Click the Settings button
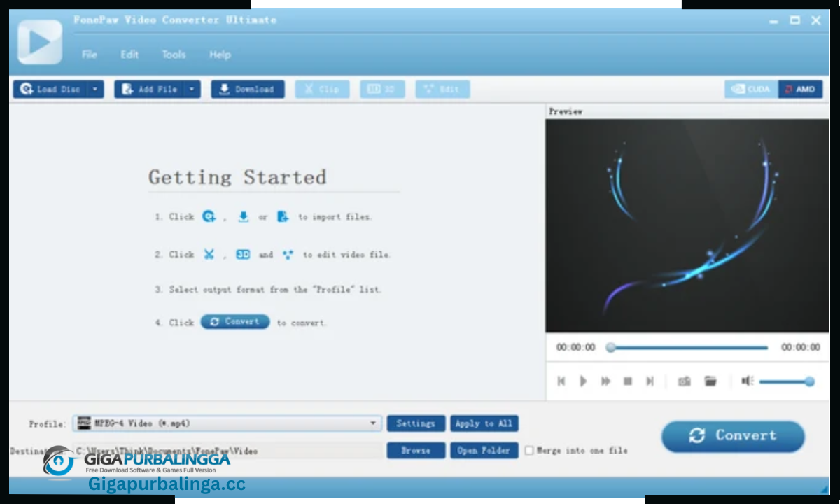The image size is (840, 504). pyautogui.click(x=416, y=423)
